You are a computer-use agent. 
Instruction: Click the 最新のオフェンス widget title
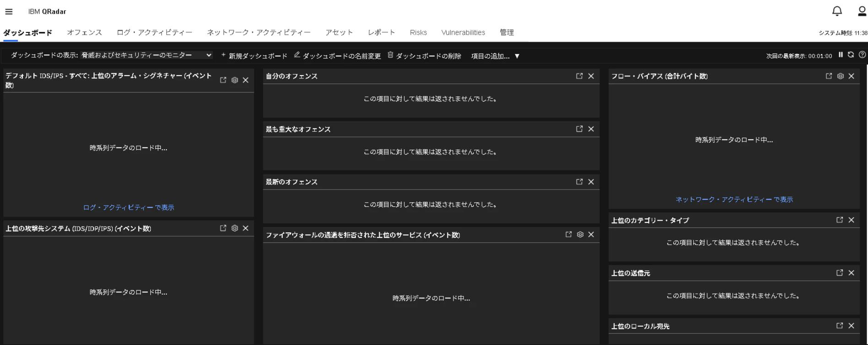coord(292,182)
